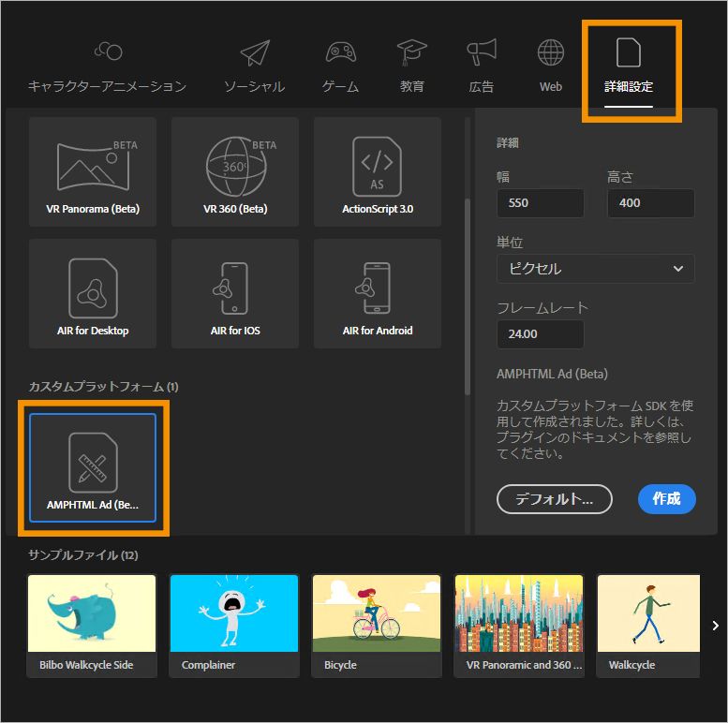This screenshot has height=723, width=728.
Task: Select the AIR for iOS preset
Action: (235, 293)
